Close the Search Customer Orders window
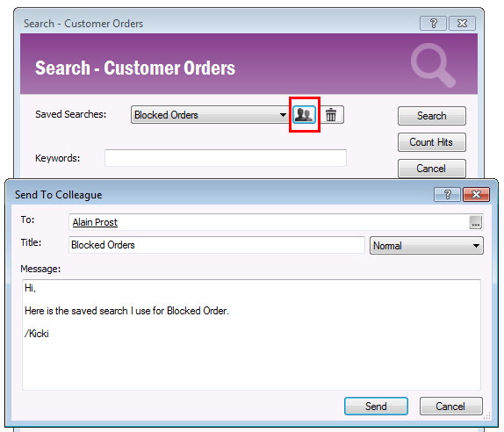The width and height of the screenshot is (504, 432). 462,24
